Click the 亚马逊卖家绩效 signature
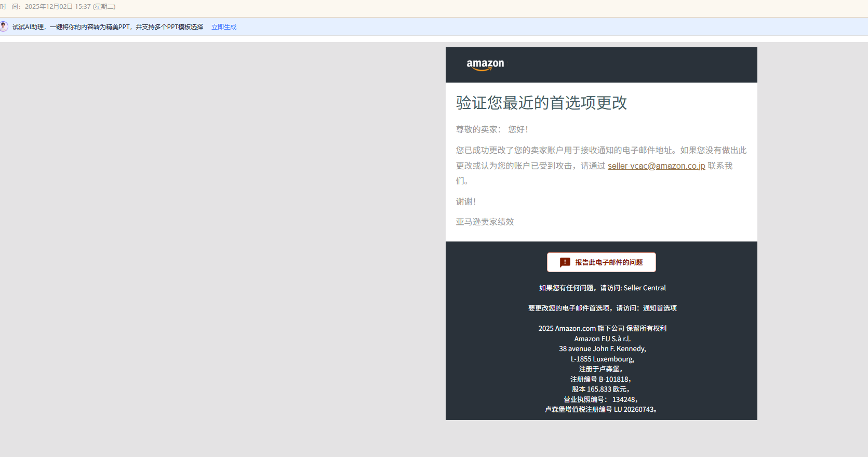 coord(485,222)
